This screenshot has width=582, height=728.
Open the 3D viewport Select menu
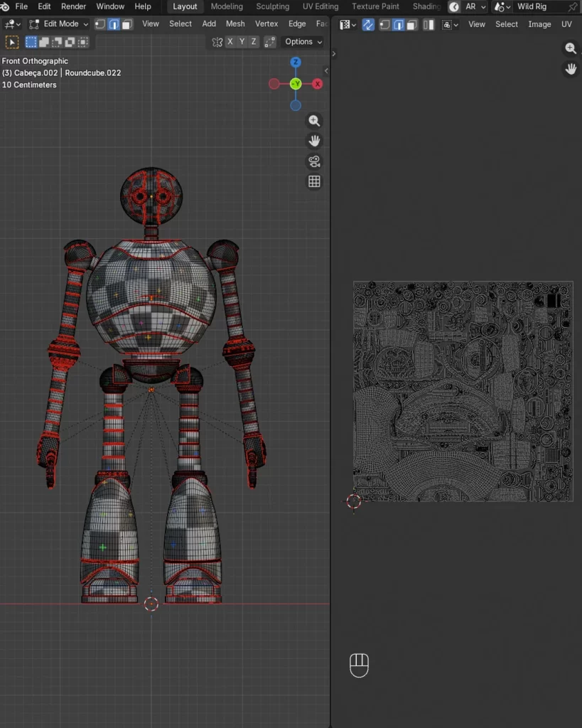pyautogui.click(x=180, y=23)
